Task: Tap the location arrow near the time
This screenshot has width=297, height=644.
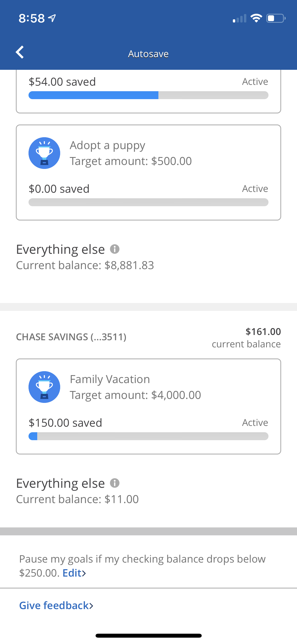Action: [52, 18]
